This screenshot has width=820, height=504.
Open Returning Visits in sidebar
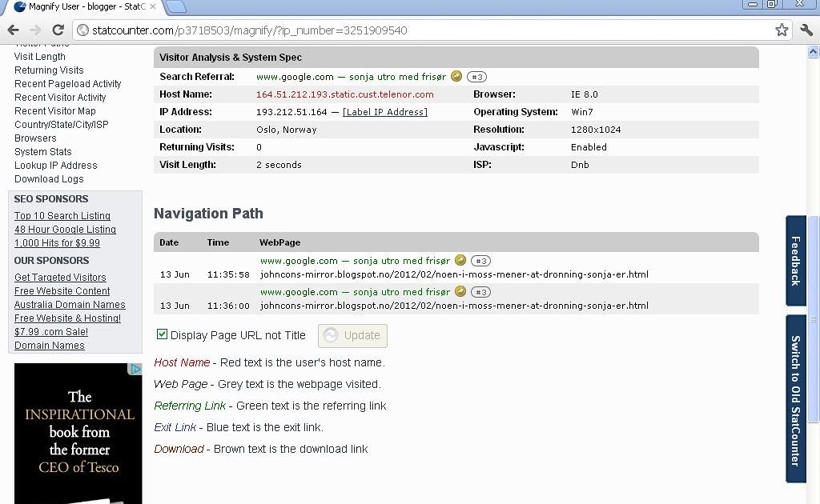pos(49,70)
